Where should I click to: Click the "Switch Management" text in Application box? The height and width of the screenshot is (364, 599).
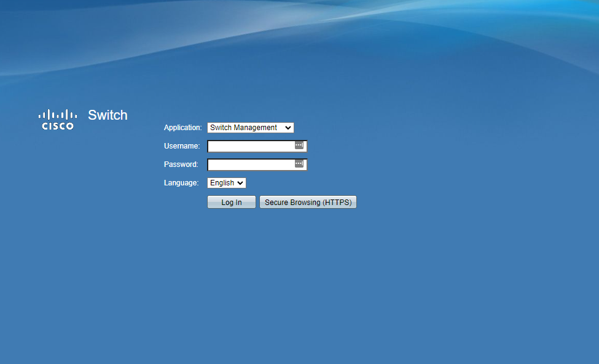coord(243,128)
